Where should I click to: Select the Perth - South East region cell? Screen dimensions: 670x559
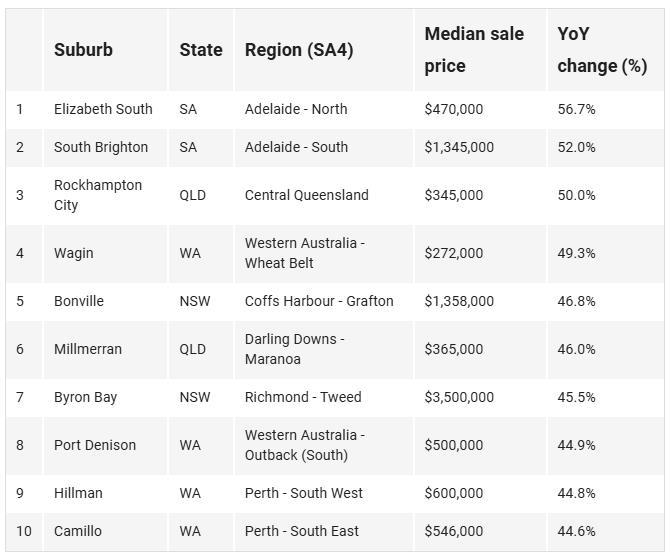pyautogui.click(x=302, y=531)
